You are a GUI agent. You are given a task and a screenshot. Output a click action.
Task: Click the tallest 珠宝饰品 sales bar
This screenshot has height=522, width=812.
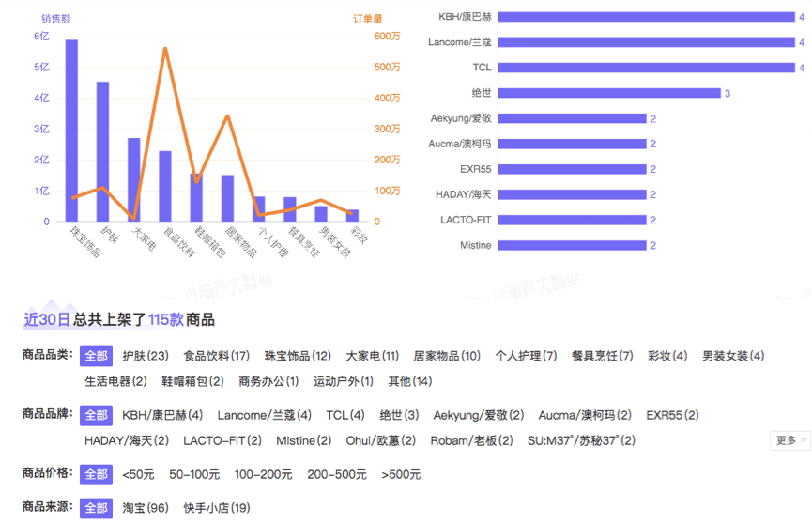[x=71, y=131]
